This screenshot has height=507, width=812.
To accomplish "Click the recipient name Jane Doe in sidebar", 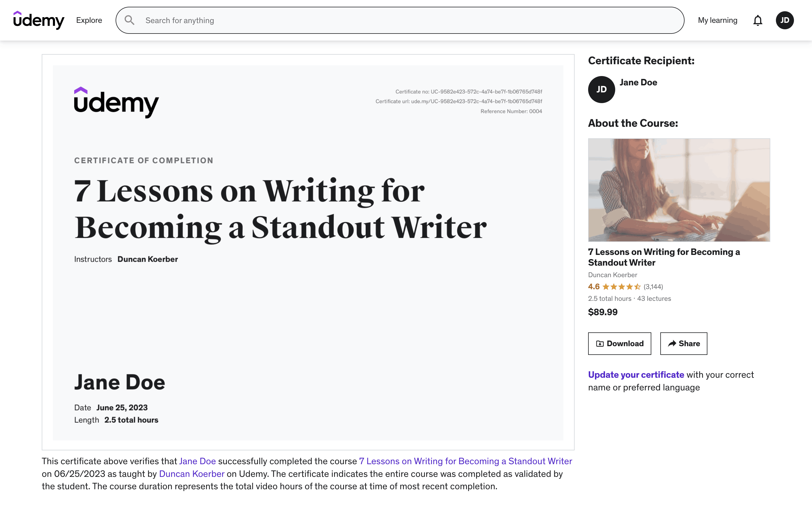I will (x=638, y=83).
